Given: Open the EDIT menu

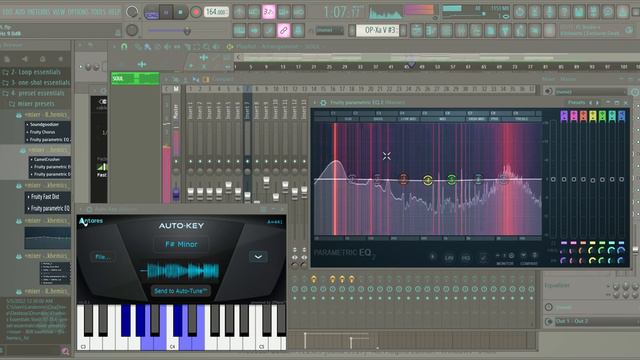Looking at the screenshot, I should coord(7,12).
